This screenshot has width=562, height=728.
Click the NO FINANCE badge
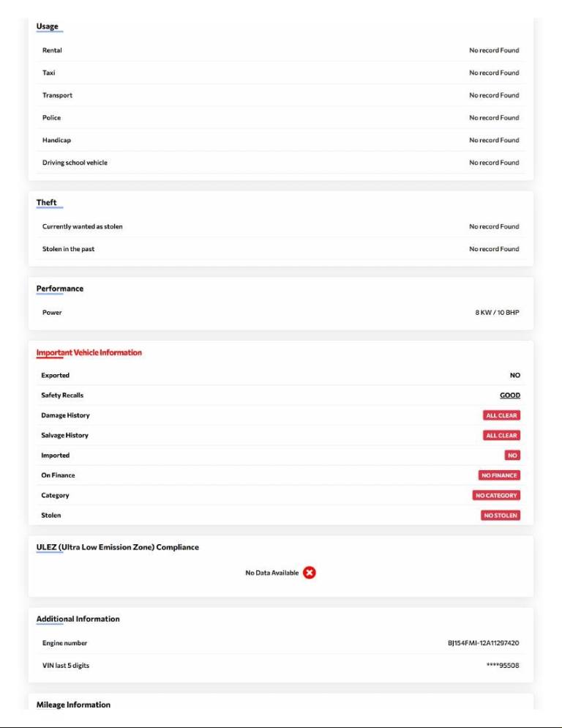coord(499,475)
